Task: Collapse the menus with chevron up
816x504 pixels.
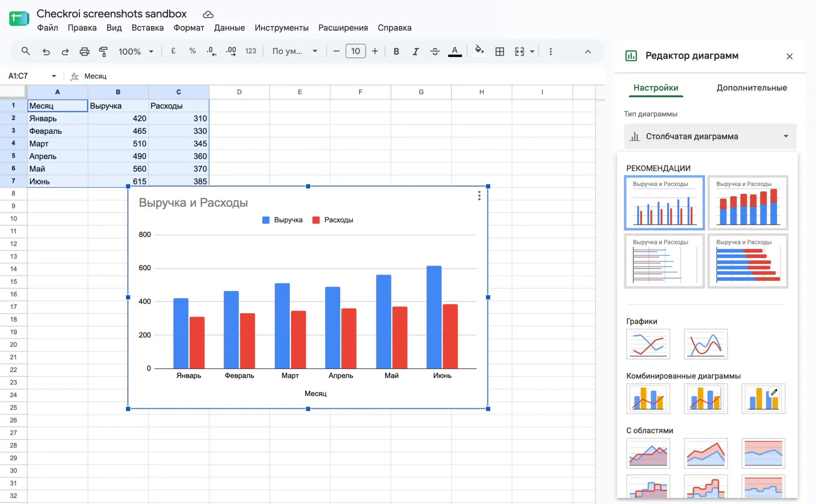Action: click(x=588, y=51)
